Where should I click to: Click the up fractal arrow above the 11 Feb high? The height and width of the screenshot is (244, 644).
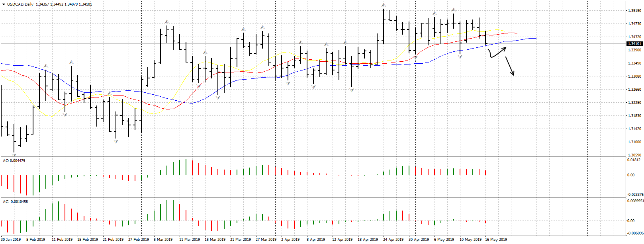[71, 62]
